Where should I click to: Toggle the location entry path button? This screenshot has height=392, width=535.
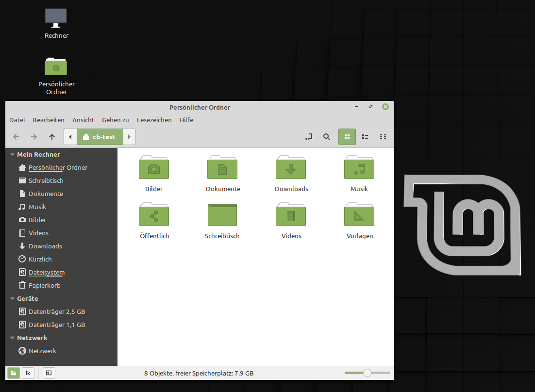tap(309, 137)
